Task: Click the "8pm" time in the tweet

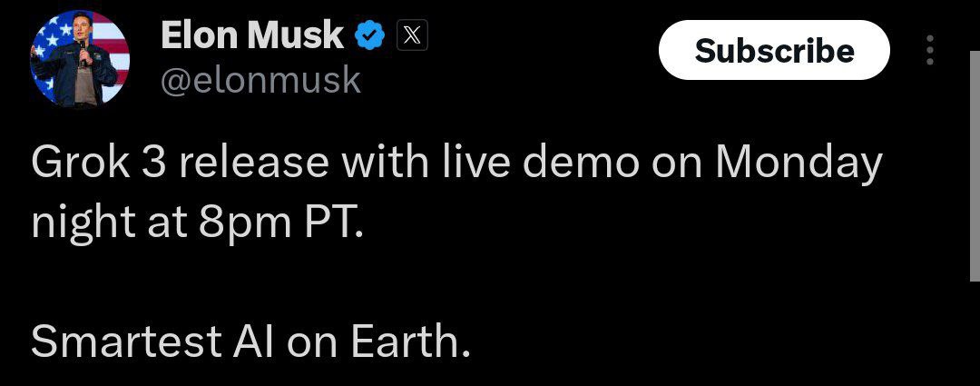Action: pos(225,223)
